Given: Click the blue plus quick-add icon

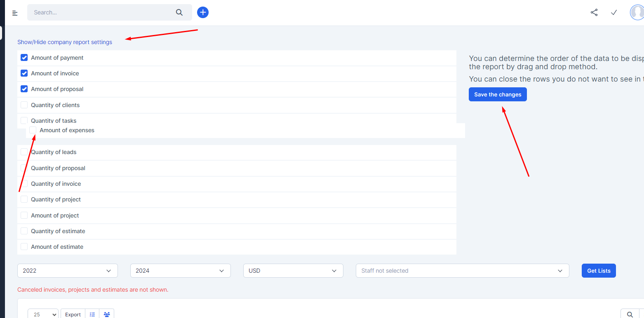Looking at the screenshot, I should click(x=203, y=12).
